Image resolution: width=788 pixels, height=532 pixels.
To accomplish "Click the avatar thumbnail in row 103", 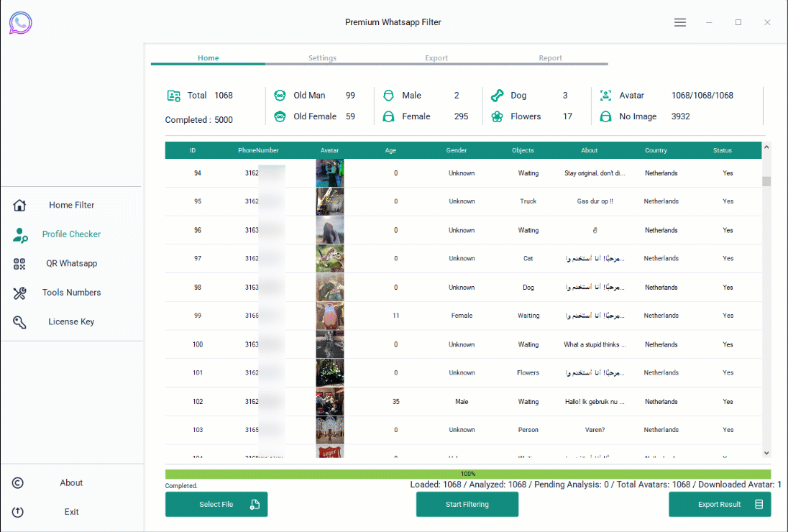I will click(x=330, y=430).
